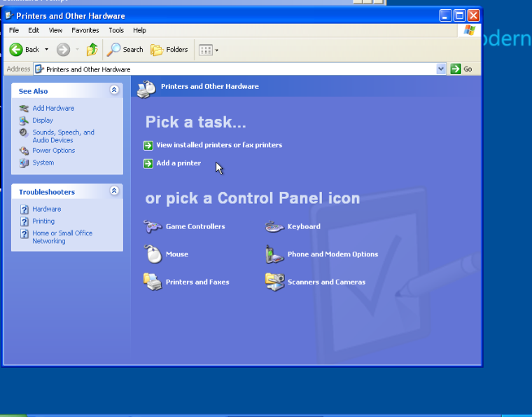Open the Address bar dropdown arrow
Viewport: 532px width, 417px height.
441,69
